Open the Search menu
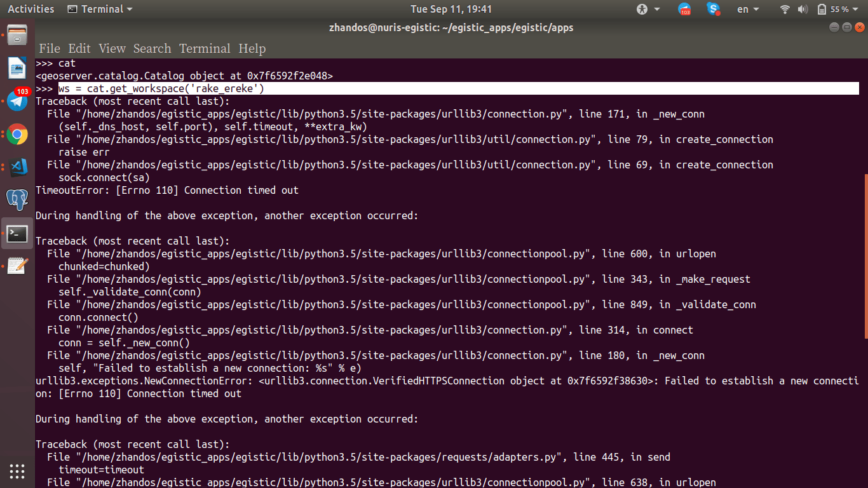This screenshot has height=488, width=868. [152, 48]
